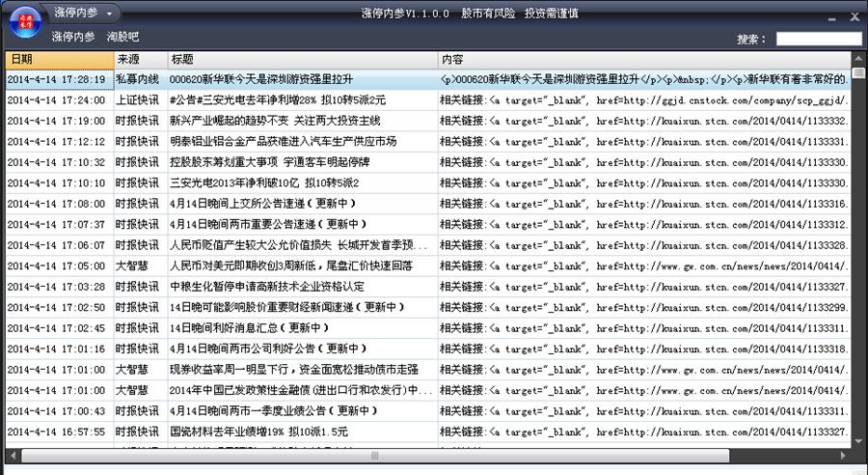
Task: Select the row 国瓷材料去年业绩增19%
Action: tap(428, 432)
